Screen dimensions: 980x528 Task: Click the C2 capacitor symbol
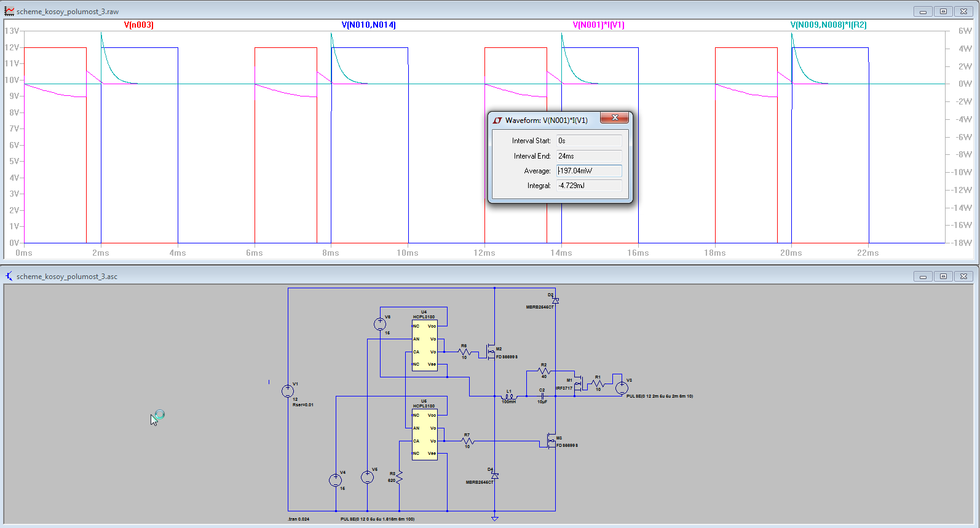(542, 396)
